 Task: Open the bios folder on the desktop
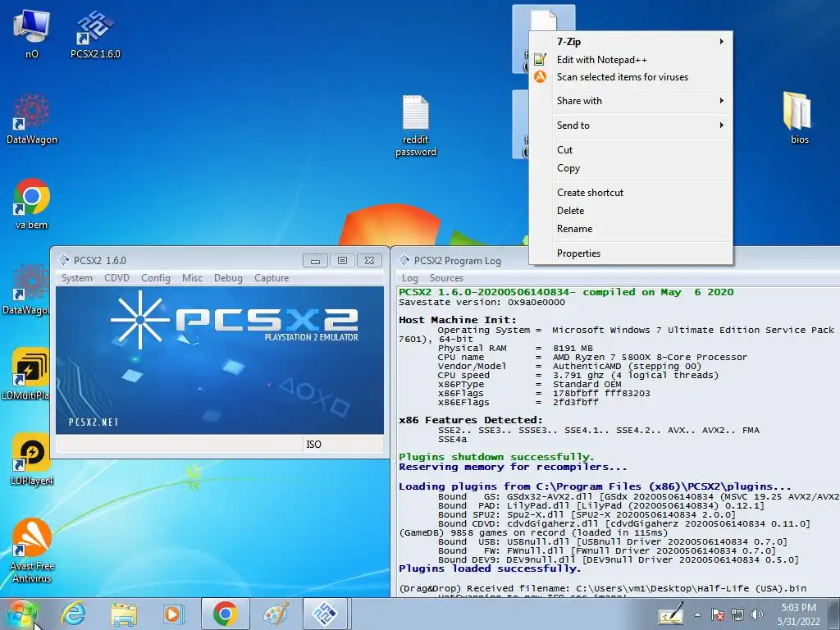799,118
